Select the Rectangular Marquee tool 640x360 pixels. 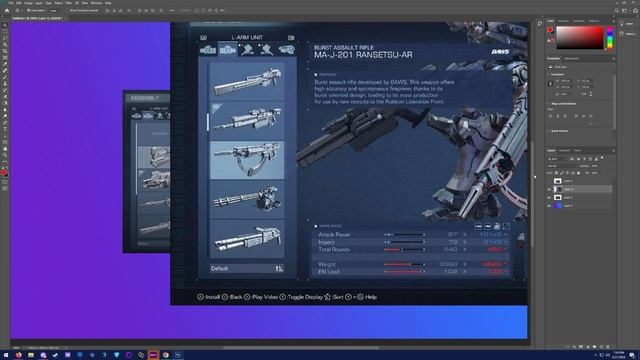(x=4, y=31)
